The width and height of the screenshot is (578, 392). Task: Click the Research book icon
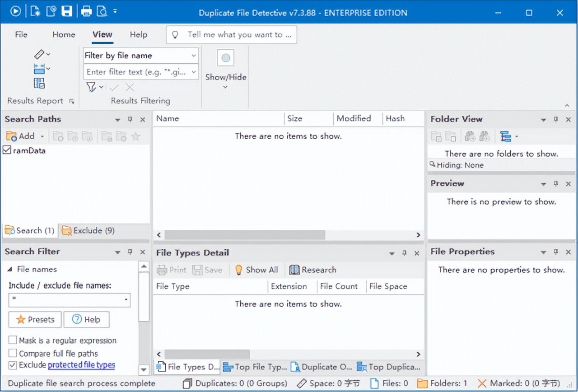pyautogui.click(x=294, y=270)
